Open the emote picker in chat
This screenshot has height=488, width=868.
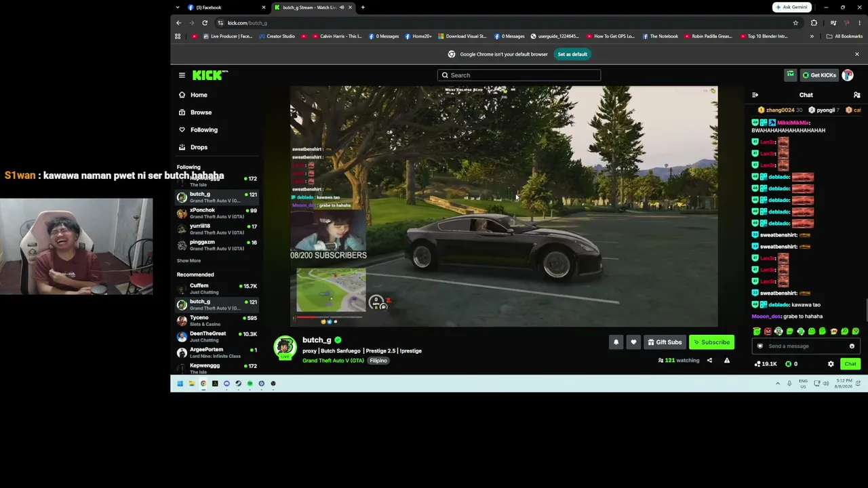pyautogui.click(x=852, y=346)
